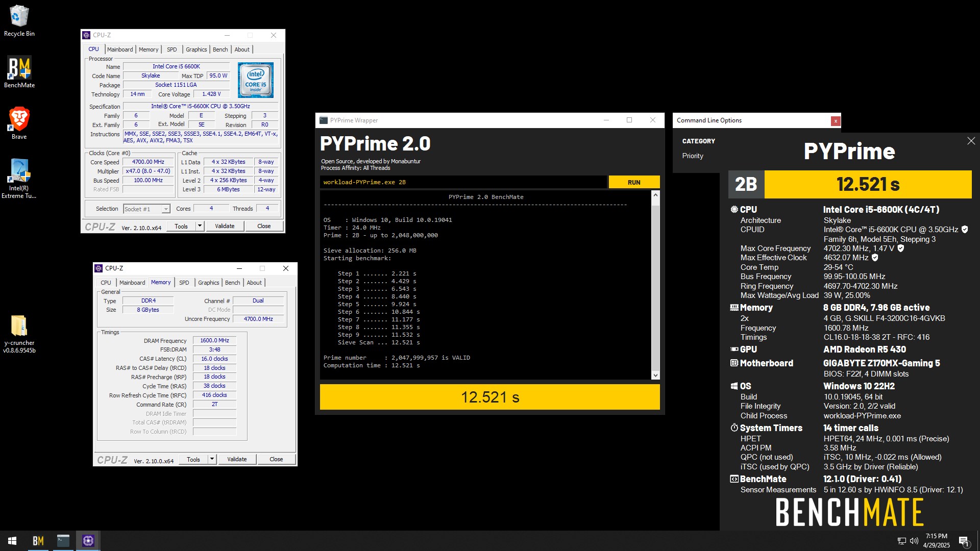
Task: Open Tools dropdown arrow in Memory CPU-Z
Action: (212, 459)
